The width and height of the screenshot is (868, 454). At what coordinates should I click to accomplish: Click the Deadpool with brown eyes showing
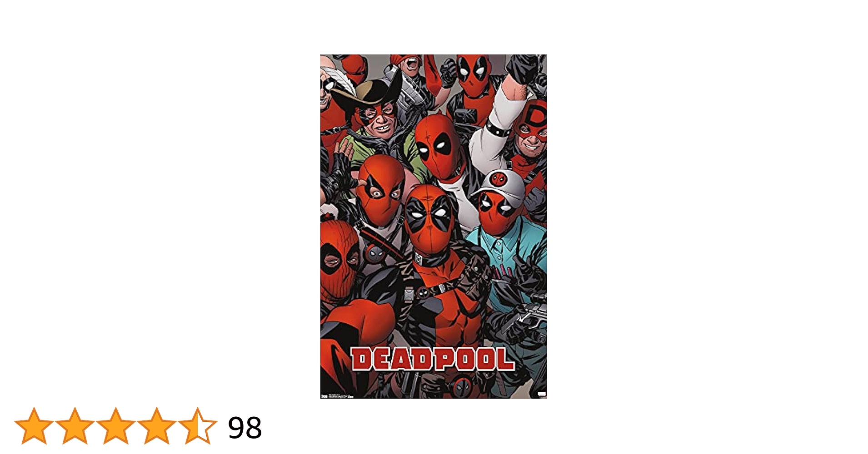coord(380,191)
